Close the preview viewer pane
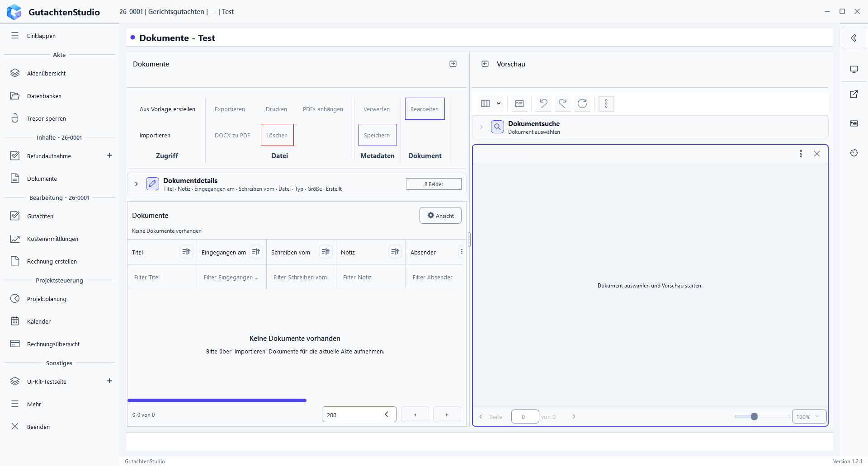Screen dimensions: 868x466 point(817,154)
